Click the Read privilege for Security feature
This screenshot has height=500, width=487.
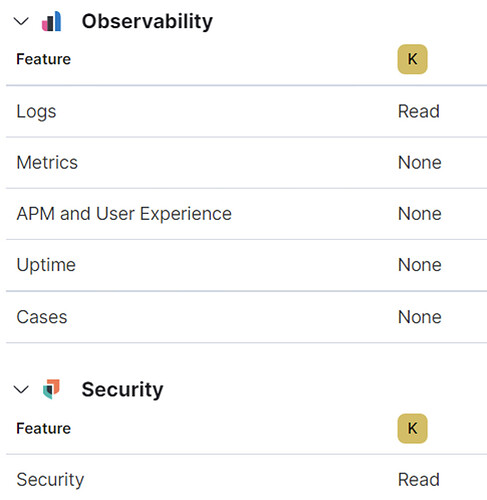pos(419,480)
